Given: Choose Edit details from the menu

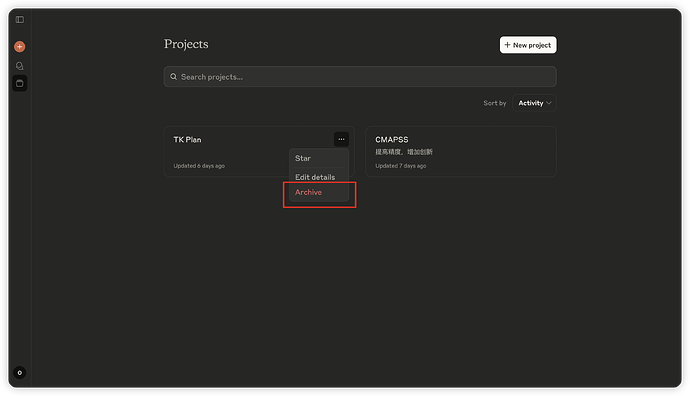Looking at the screenshot, I should coord(319,176).
